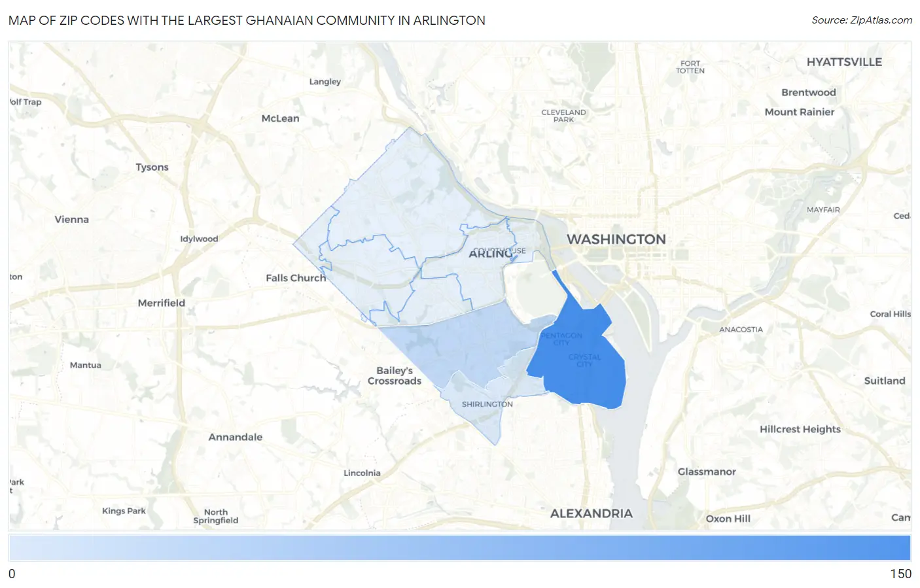Screen dimensions: 920x588
Task: Click the legend minimum value 0
Action: click(12, 574)
